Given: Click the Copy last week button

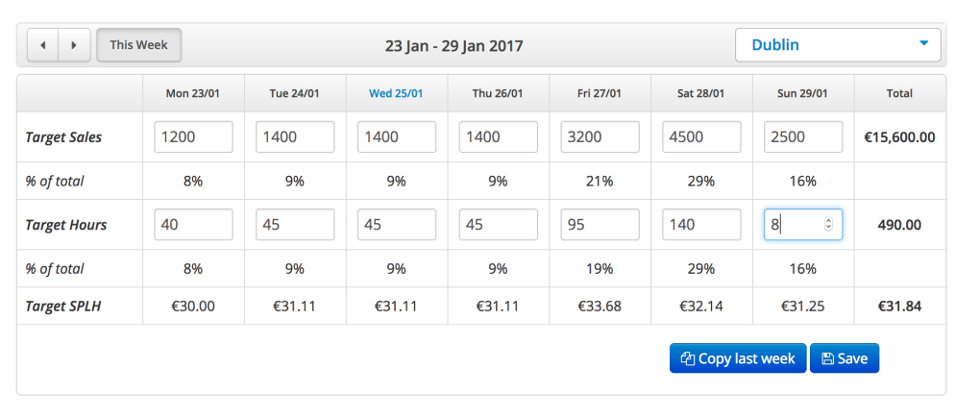Looking at the screenshot, I should (x=738, y=358).
